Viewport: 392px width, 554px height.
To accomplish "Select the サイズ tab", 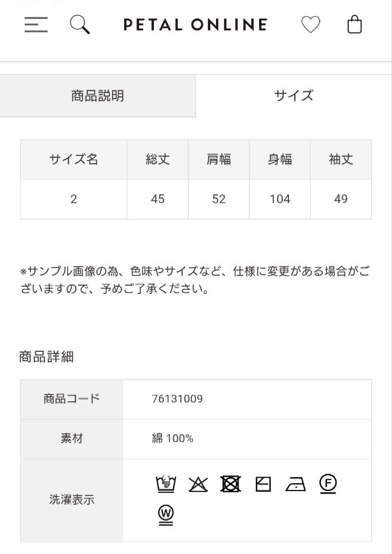I will point(293,96).
